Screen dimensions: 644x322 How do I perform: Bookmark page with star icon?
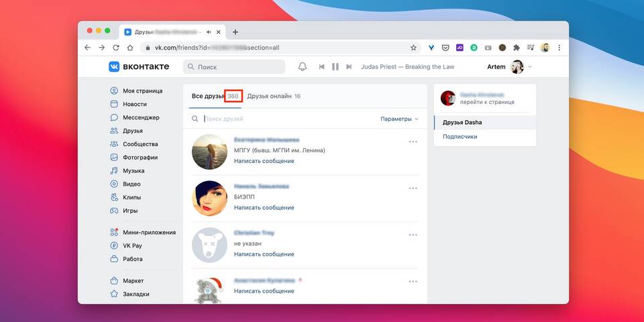click(x=413, y=48)
